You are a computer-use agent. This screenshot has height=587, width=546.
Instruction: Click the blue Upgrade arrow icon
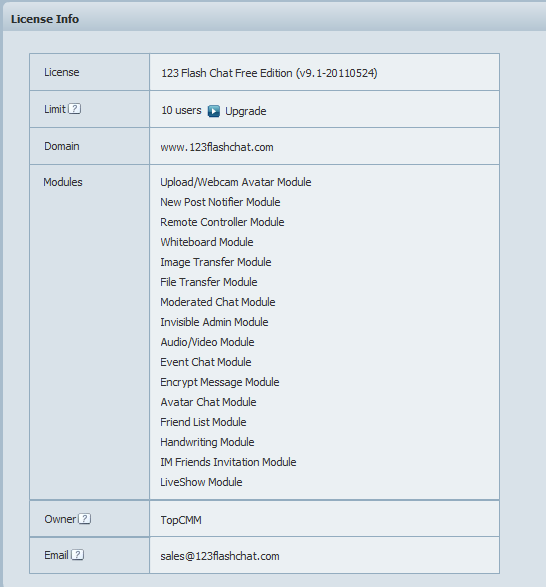214,111
